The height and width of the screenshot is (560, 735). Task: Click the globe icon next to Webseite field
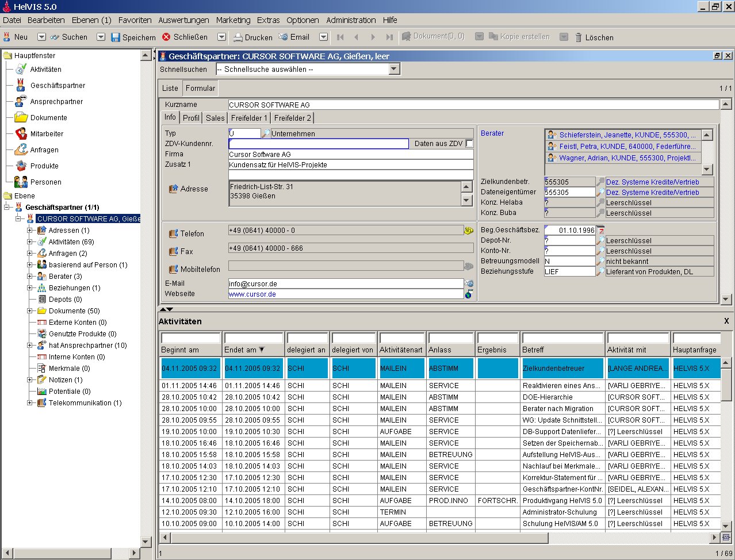[469, 294]
